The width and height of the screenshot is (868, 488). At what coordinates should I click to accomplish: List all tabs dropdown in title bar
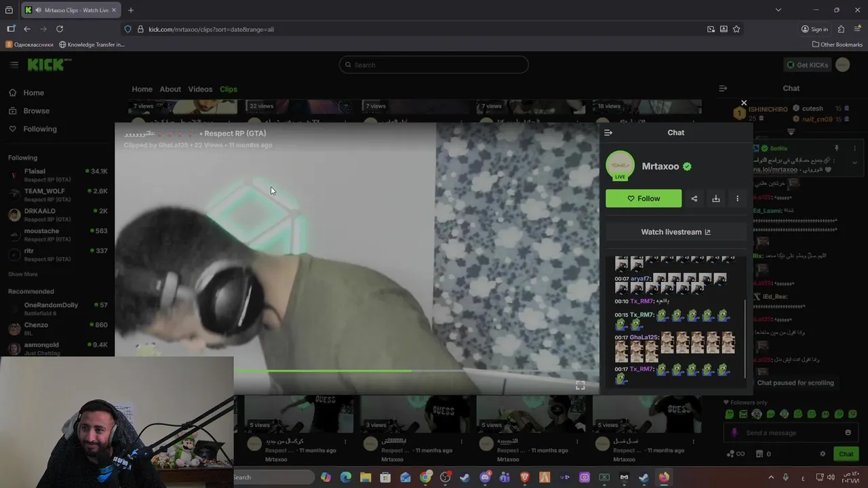pos(778,10)
